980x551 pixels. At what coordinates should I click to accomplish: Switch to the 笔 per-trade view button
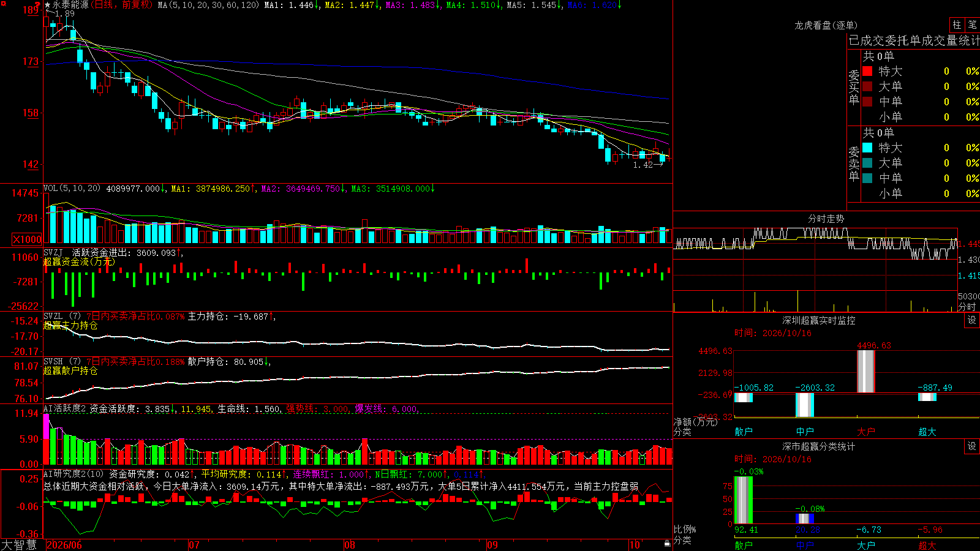point(973,24)
